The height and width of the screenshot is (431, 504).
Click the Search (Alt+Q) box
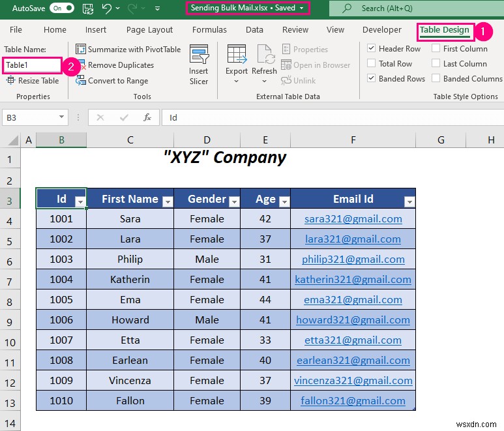coord(416,8)
